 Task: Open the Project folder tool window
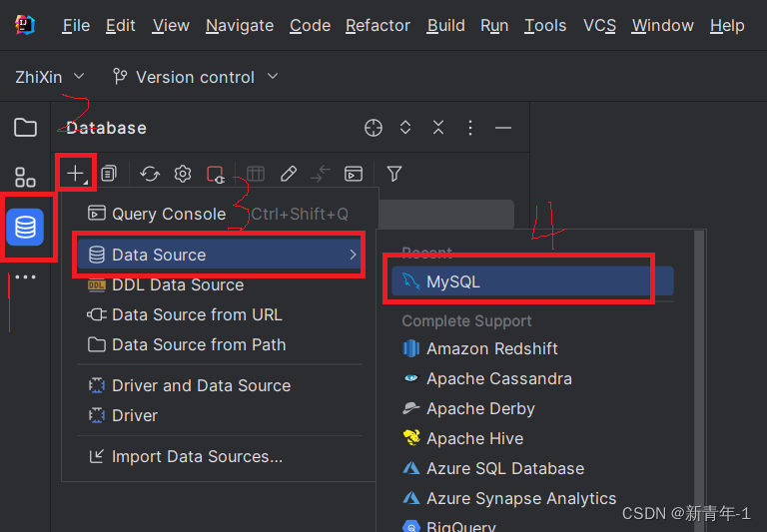(25, 128)
